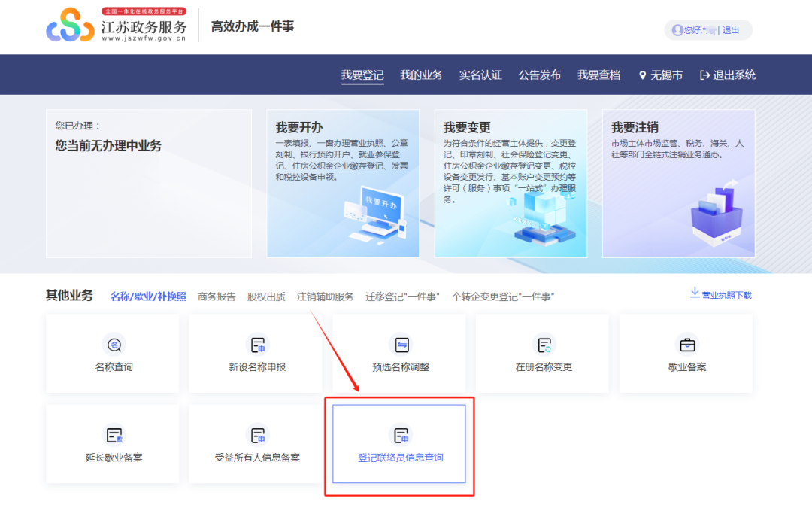Click the 退出 link next to the username
812x517 pixels.
731,31
